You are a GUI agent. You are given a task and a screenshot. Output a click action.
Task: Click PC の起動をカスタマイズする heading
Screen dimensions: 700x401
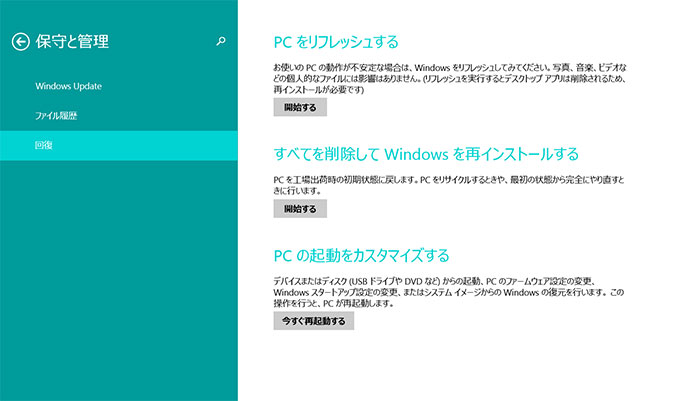(x=361, y=255)
